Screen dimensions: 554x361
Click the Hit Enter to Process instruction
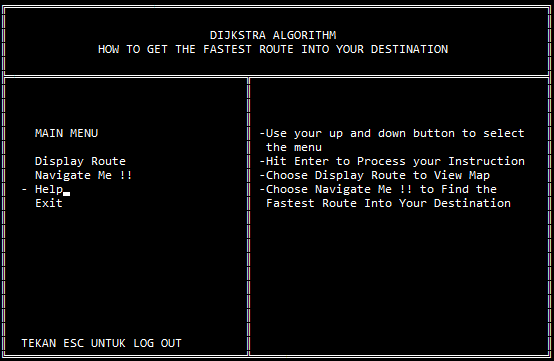pyautogui.click(x=392, y=161)
